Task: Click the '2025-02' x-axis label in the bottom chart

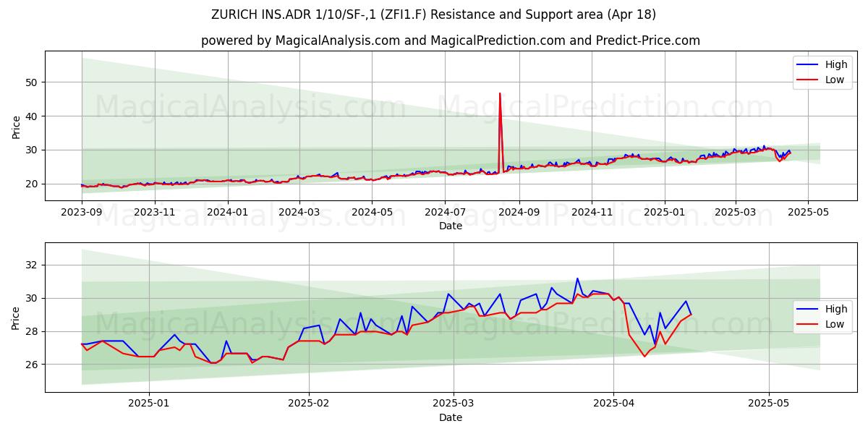Action: [x=309, y=404]
